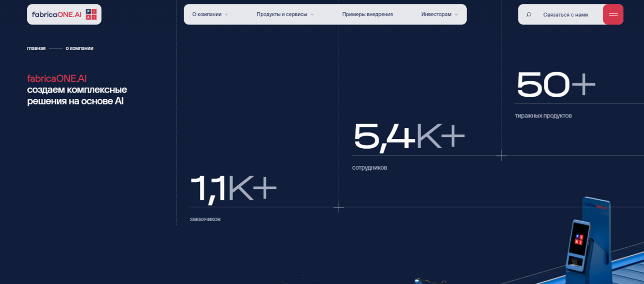Click the blue kiosk terminal image
644x284 pixels.
(x=590, y=241)
